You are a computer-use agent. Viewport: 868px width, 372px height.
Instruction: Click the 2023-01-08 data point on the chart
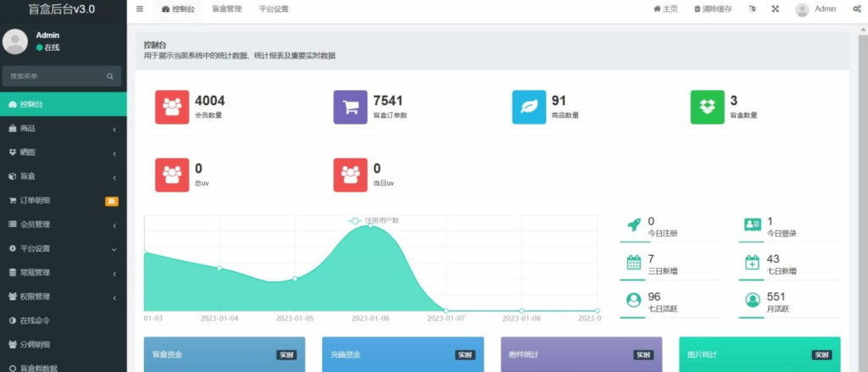tap(521, 311)
